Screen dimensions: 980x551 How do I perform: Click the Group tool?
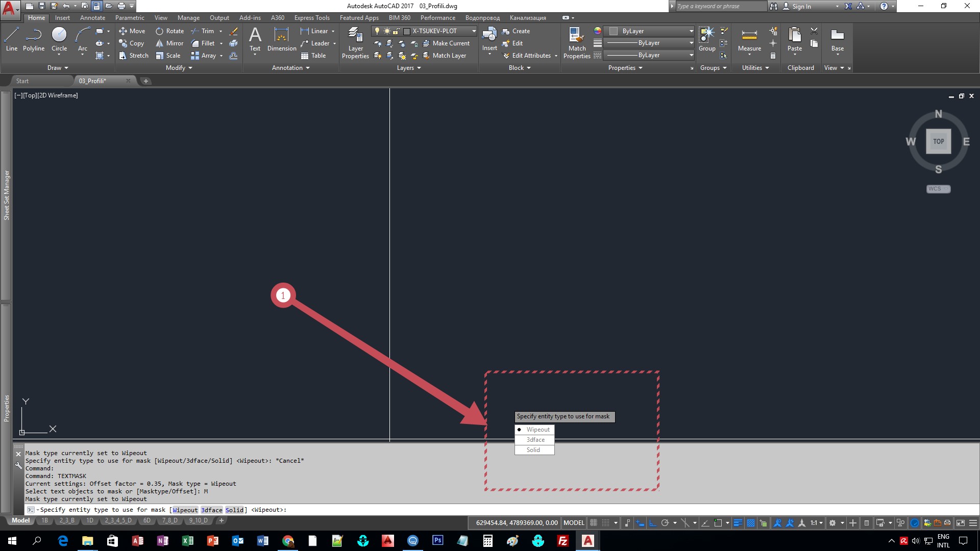(707, 39)
